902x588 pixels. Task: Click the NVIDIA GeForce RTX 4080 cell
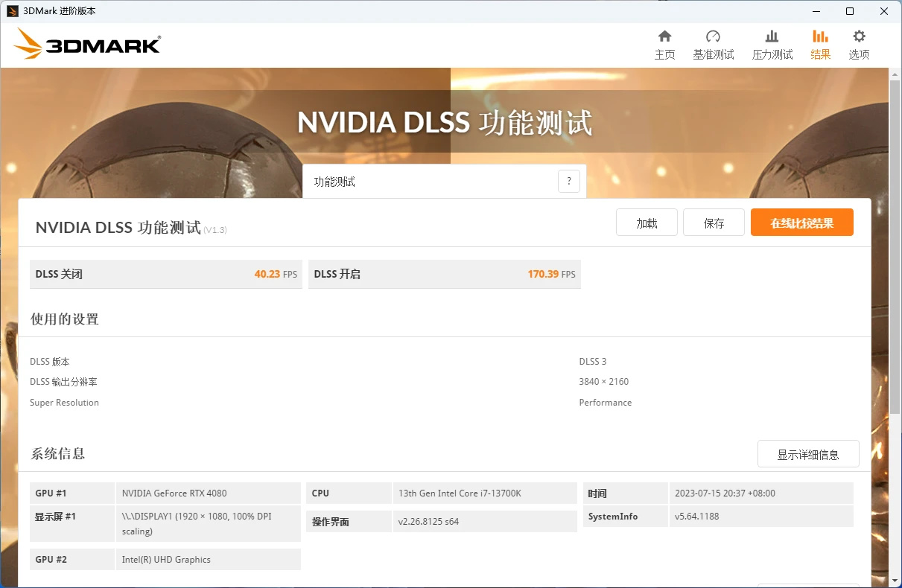point(209,493)
